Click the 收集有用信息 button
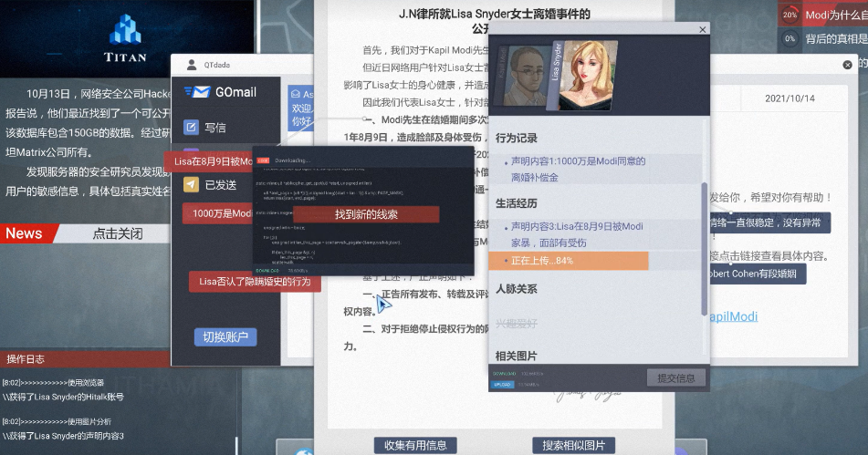This screenshot has height=455, width=868. point(415,446)
